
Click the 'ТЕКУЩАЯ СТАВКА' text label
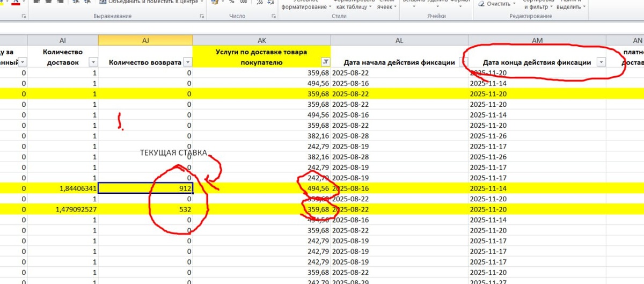173,154
